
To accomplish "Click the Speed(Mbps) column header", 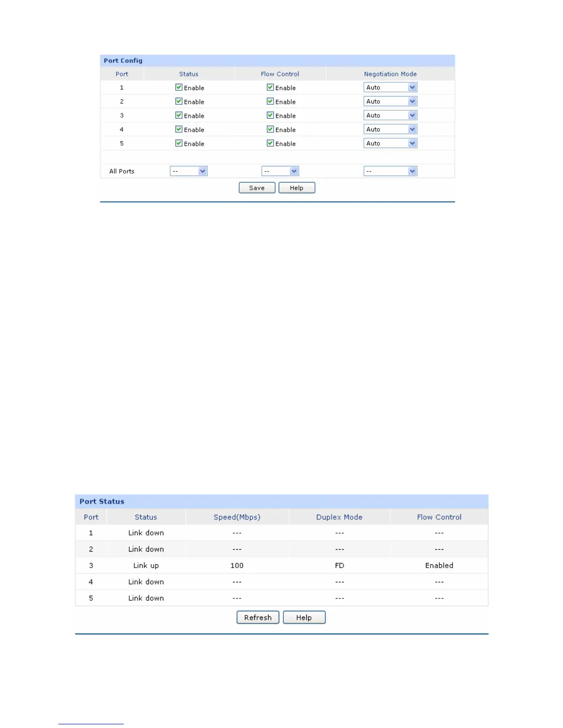I will tap(237, 517).
